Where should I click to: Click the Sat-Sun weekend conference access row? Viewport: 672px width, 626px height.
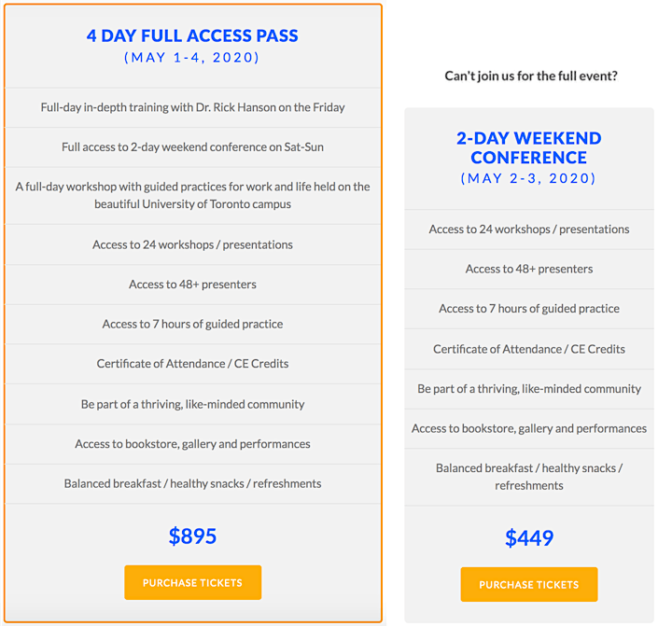193,147
